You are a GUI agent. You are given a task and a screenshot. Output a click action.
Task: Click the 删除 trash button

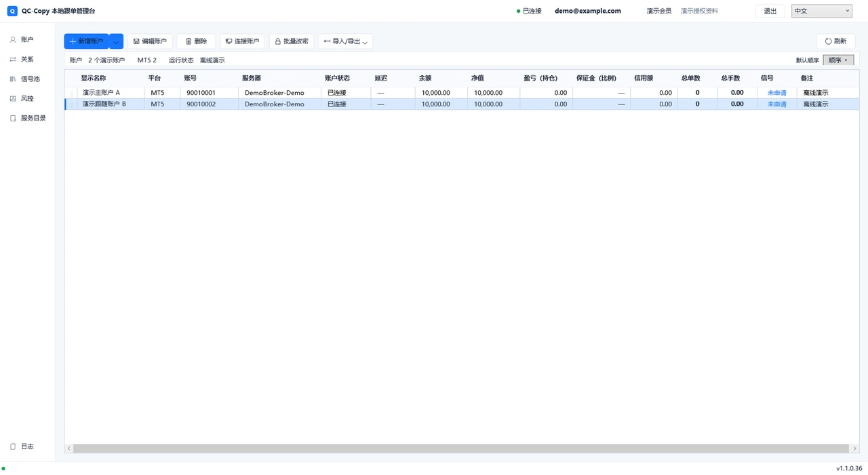pyautogui.click(x=196, y=41)
